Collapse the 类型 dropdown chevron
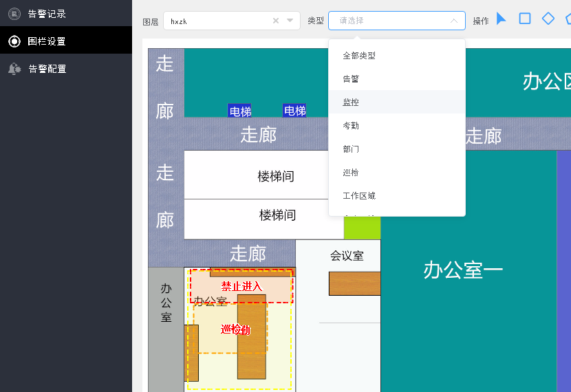The image size is (571, 392). pos(454,21)
